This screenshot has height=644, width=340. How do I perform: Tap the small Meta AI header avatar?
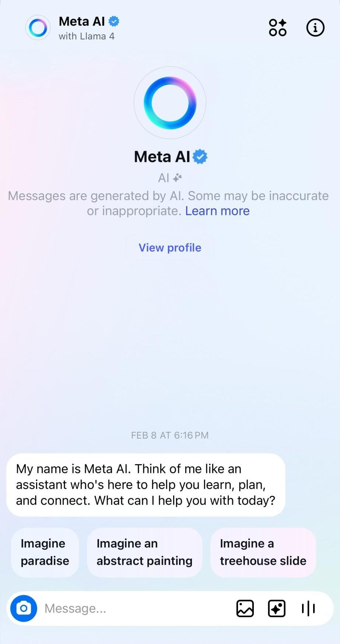[x=38, y=28]
